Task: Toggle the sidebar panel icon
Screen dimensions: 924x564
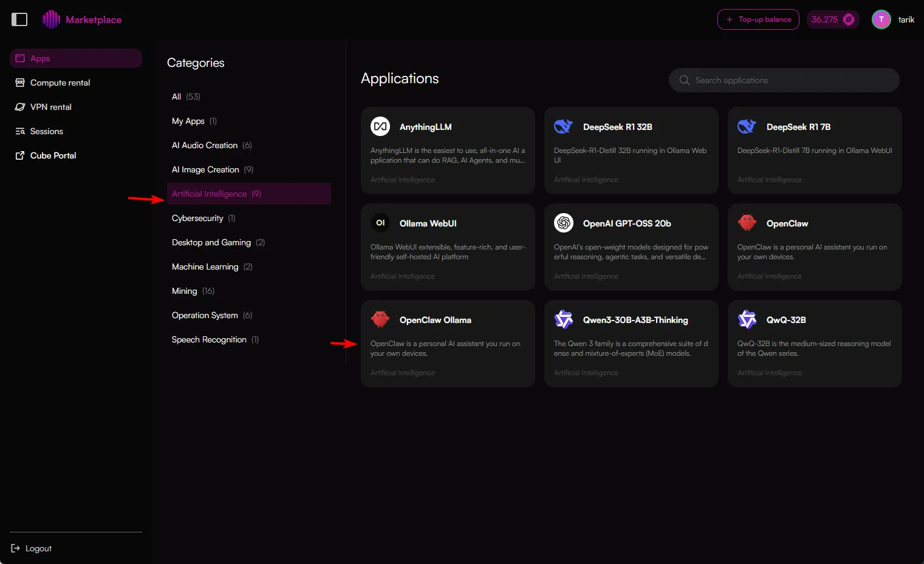Action: click(19, 19)
